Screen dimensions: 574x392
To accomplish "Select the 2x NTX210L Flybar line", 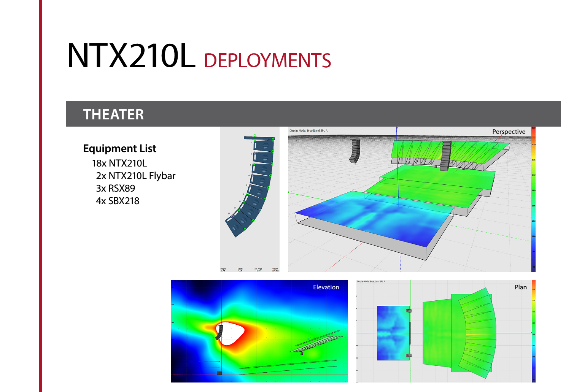I will pos(136,176).
